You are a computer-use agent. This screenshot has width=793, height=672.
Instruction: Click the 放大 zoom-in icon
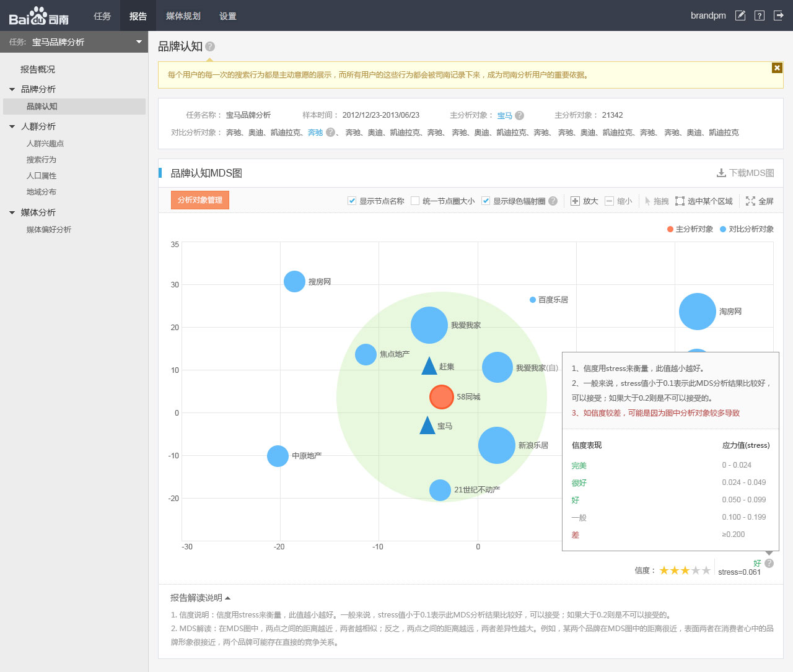(575, 201)
